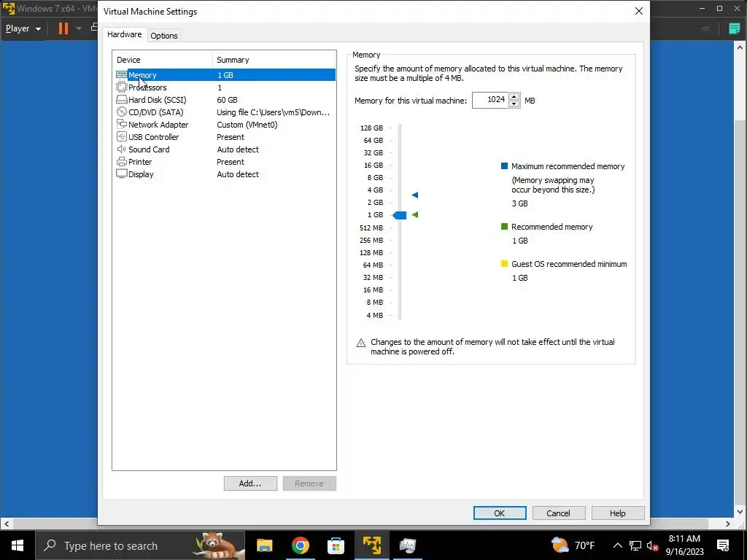Select the CD/DVD (SATA) row
This screenshot has height=560, width=747.
click(225, 112)
